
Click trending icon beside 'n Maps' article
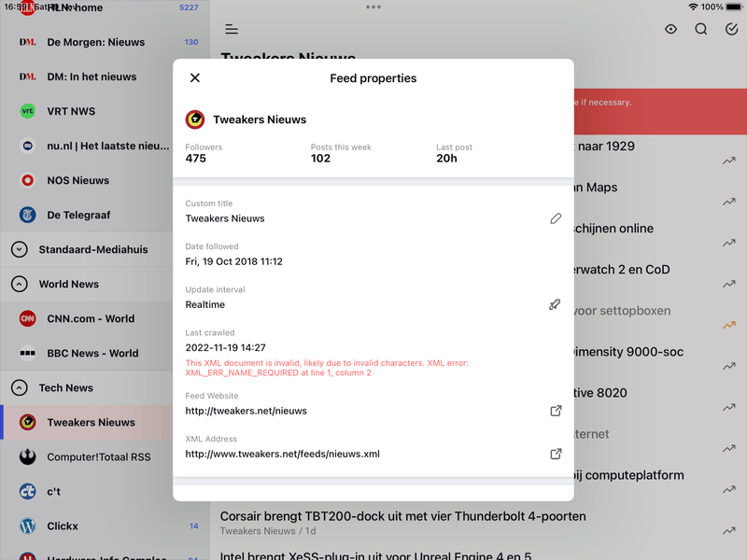(x=729, y=202)
